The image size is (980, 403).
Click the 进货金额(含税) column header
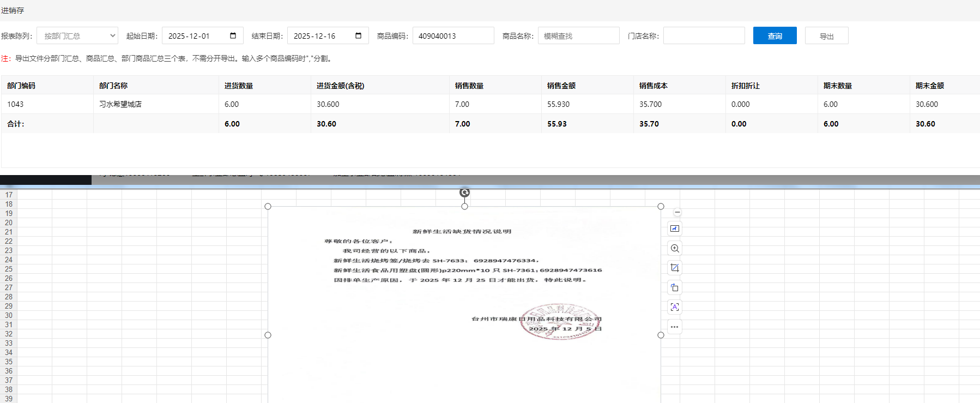(341, 86)
